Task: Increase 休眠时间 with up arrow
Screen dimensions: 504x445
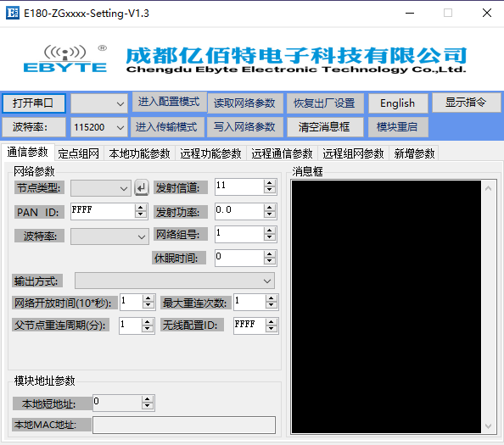Action: coord(270,254)
